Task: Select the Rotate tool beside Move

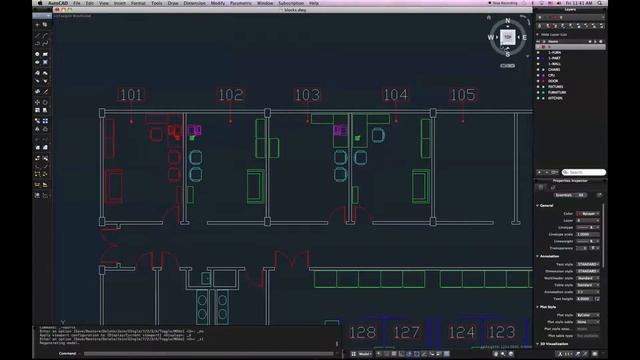Action: (x=45, y=102)
